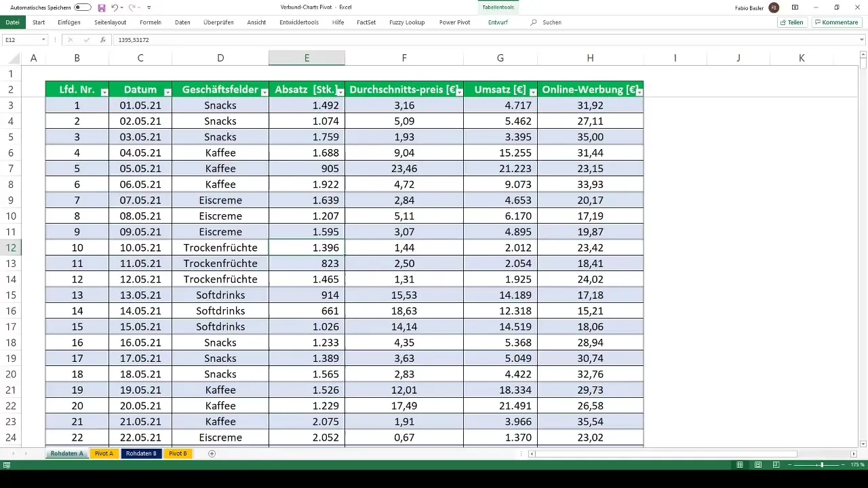Open the Online-Werbung filter dropdown

point(638,91)
